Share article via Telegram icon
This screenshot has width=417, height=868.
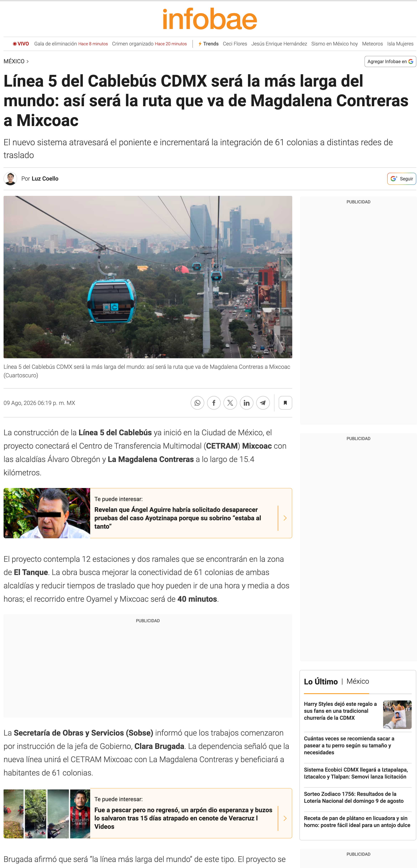click(x=263, y=403)
